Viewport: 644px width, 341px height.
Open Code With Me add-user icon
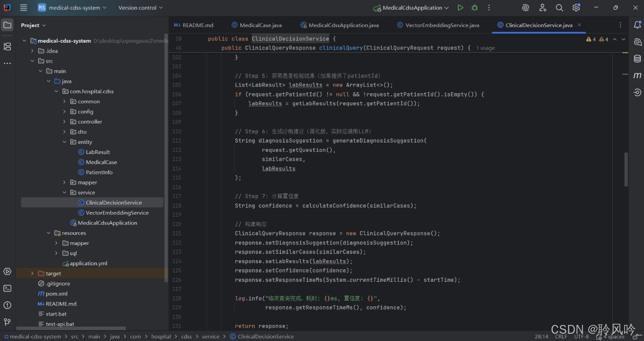(x=543, y=8)
